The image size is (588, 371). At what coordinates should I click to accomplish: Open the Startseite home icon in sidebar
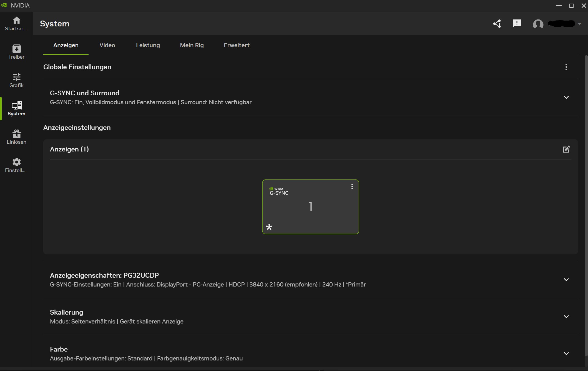coord(16,23)
